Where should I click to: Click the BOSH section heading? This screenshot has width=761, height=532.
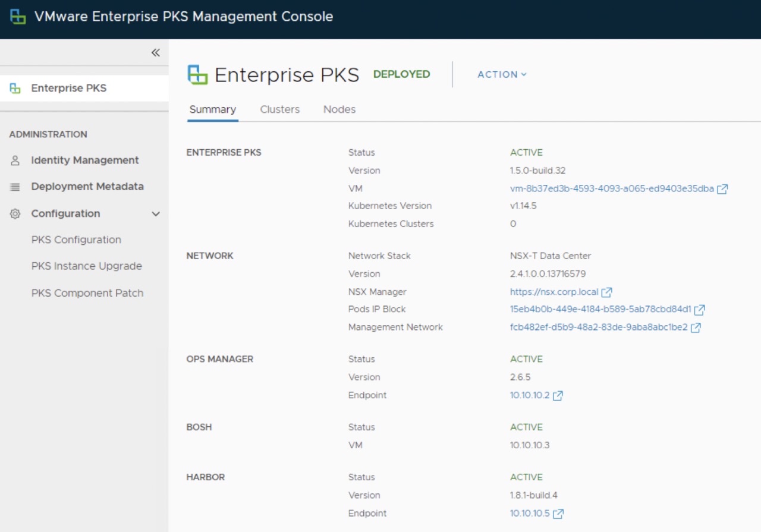point(199,427)
